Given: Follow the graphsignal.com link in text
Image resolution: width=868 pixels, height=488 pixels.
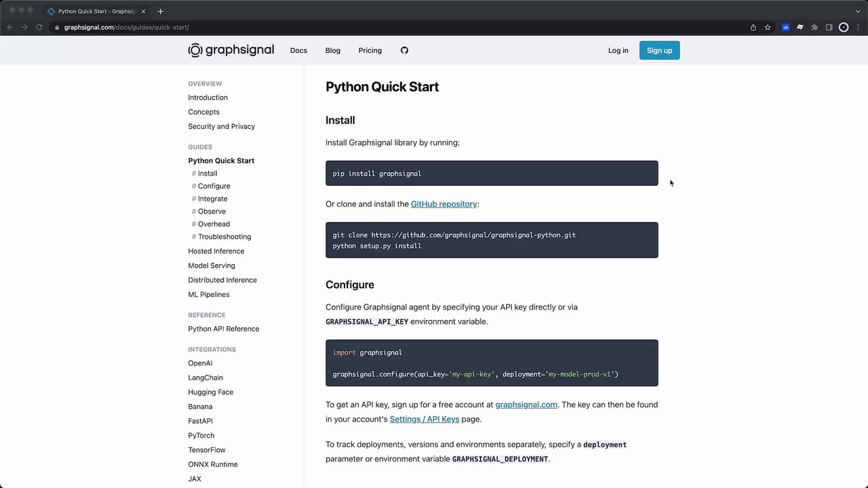Looking at the screenshot, I should tap(526, 405).
